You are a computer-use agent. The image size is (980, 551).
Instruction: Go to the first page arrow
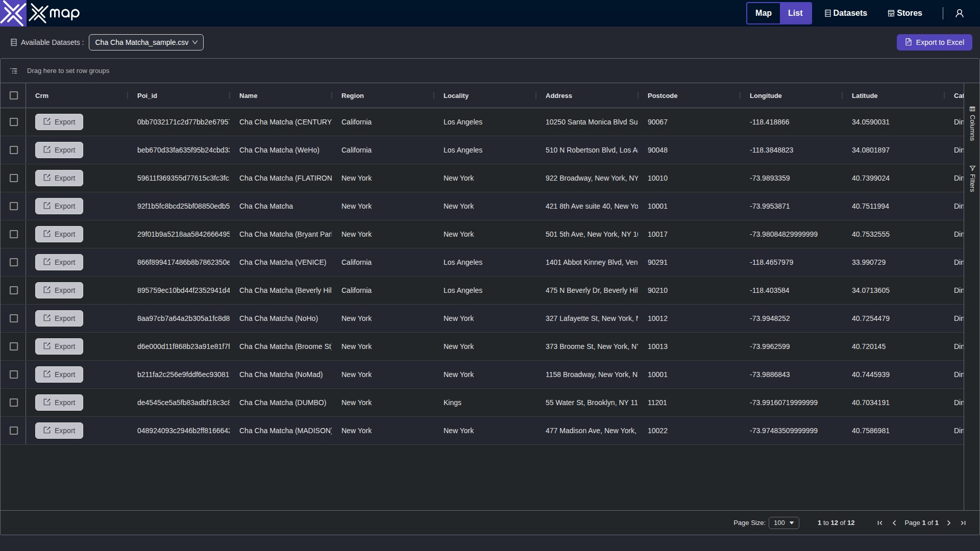click(x=879, y=523)
